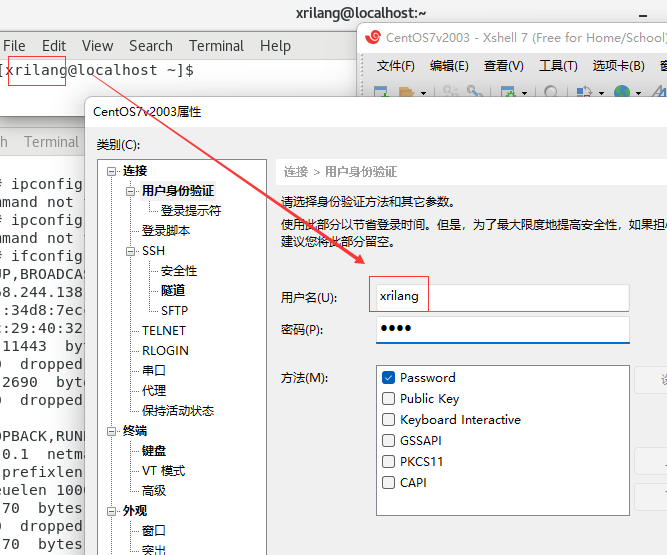Image resolution: width=667 pixels, height=555 pixels.
Task: Click the 用户名 username input field
Action: tap(502, 297)
